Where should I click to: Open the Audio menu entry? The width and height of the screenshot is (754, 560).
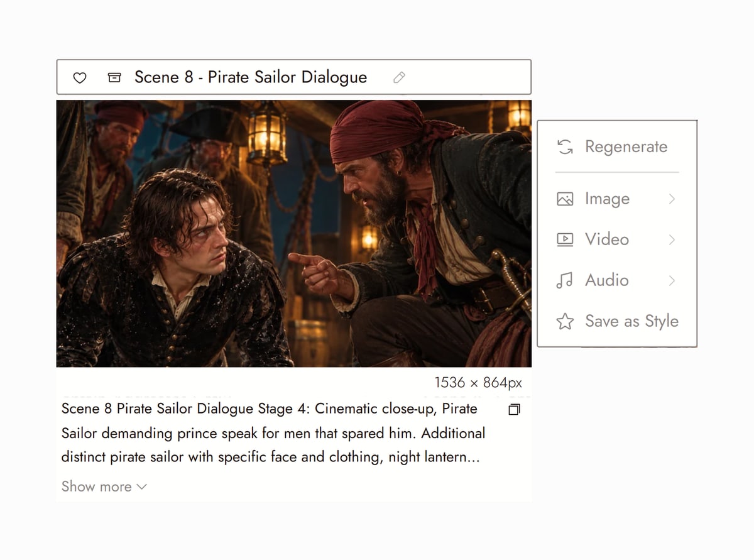617,280
